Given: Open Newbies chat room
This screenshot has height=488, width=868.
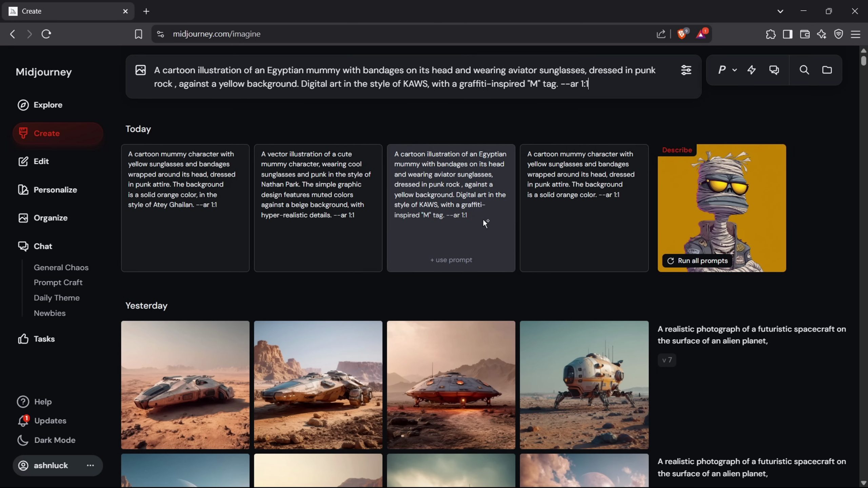Looking at the screenshot, I should (x=50, y=313).
